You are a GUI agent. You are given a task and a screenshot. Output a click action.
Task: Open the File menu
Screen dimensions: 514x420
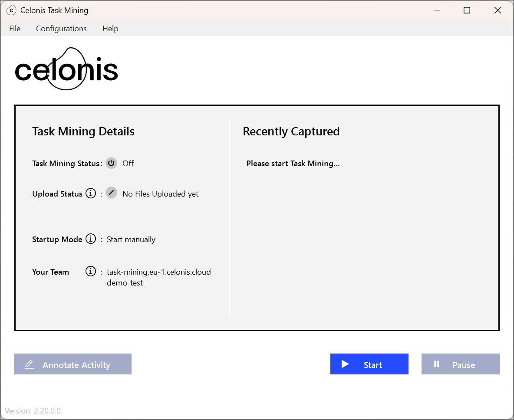click(15, 29)
